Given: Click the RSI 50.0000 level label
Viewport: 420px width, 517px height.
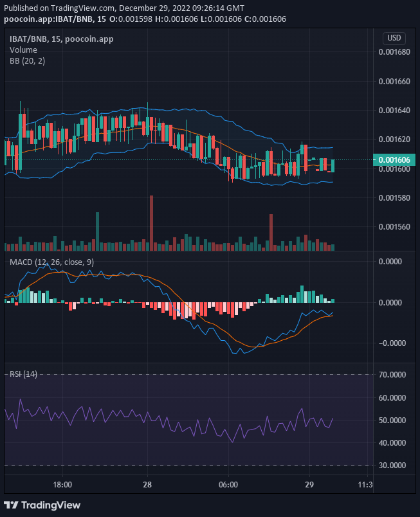Looking at the screenshot, I should [x=392, y=421].
